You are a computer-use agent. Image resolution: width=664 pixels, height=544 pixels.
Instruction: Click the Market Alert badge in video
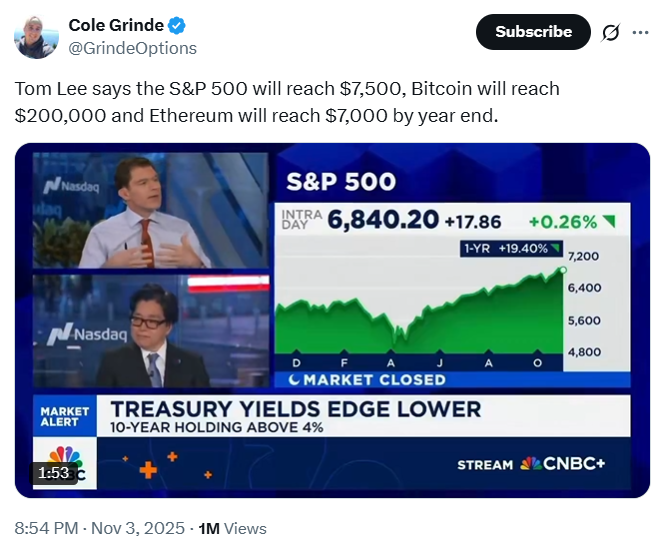coord(65,416)
